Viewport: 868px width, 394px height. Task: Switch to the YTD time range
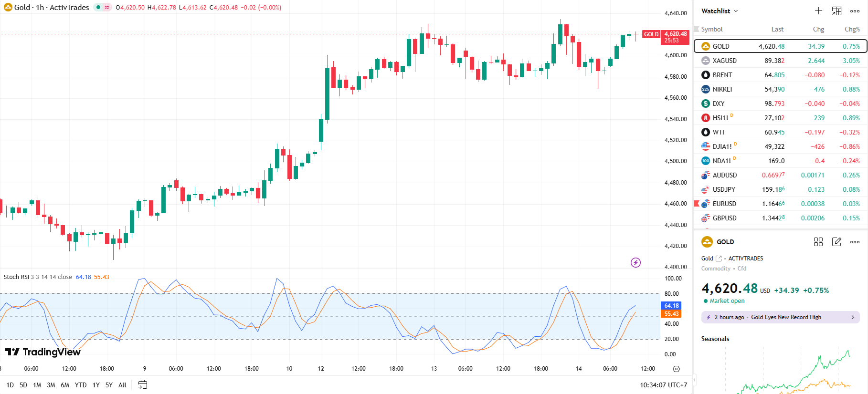click(x=81, y=385)
